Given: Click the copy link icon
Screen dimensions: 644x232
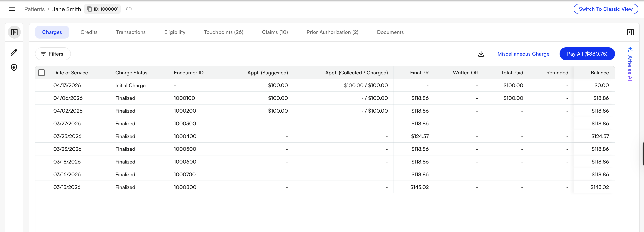Looking at the screenshot, I should (128, 9).
